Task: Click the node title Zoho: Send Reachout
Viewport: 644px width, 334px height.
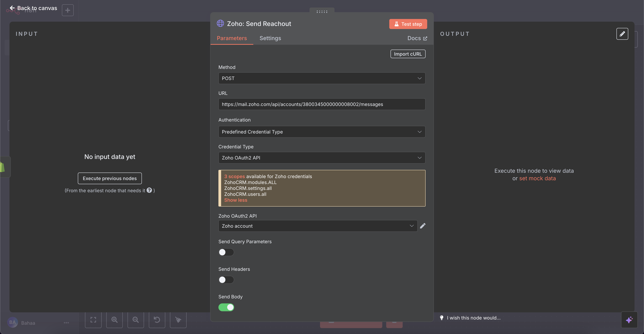Action: [x=259, y=23]
